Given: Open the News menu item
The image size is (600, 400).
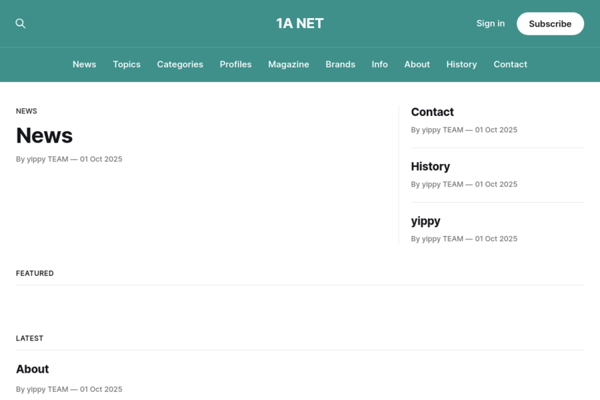Looking at the screenshot, I should point(84,64).
